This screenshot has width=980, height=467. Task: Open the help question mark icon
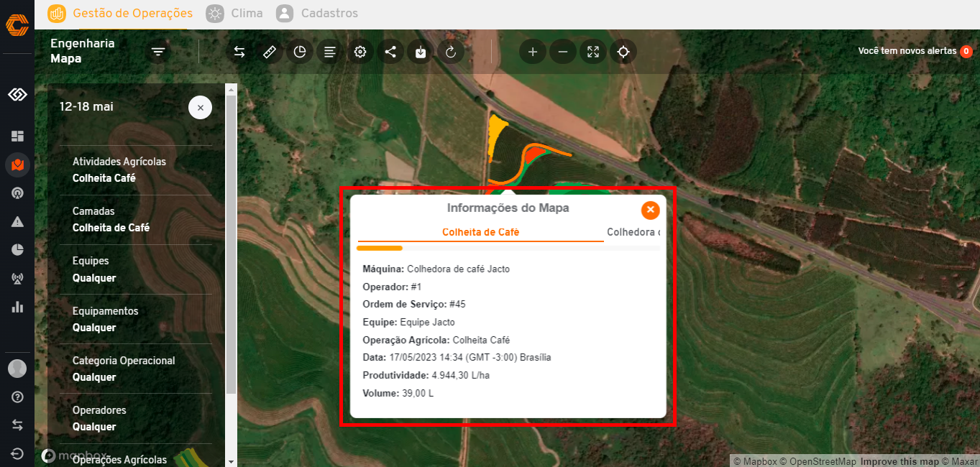(x=17, y=397)
